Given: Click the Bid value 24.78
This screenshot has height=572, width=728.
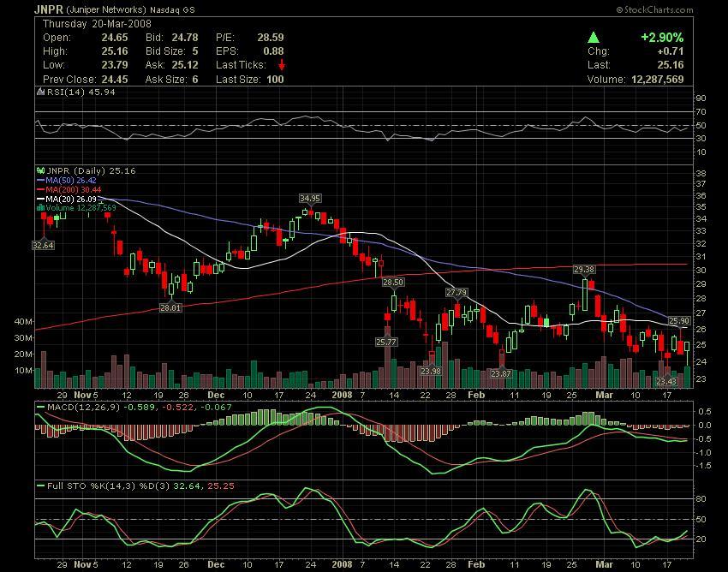Looking at the screenshot, I should click(x=185, y=38).
